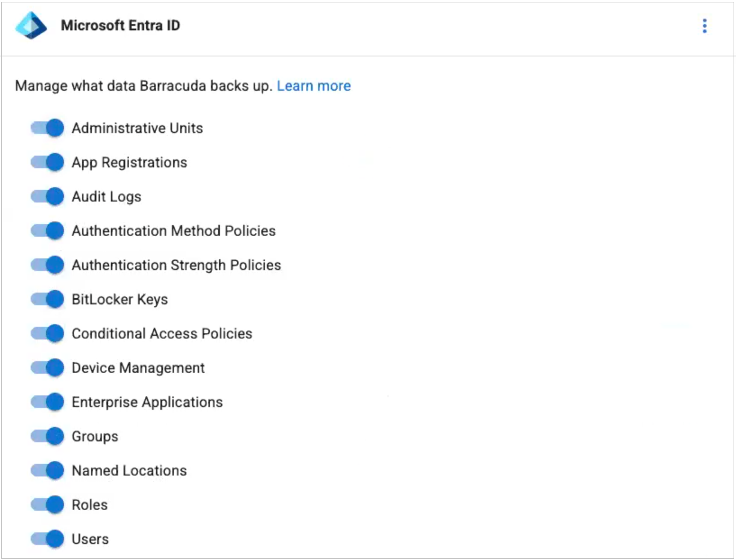Viewport: 736px width, 560px height.
Task: Toggle the BitLocker Keys switch
Action: tap(47, 299)
